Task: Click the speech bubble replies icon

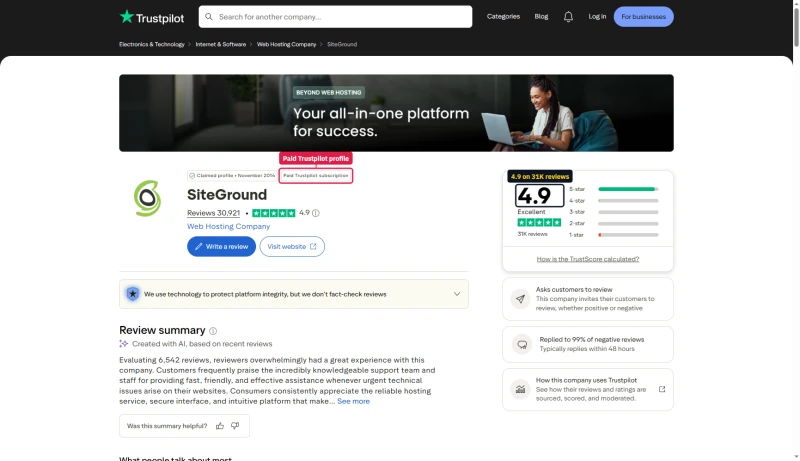Action: pyautogui.click(x=522, y=344)
